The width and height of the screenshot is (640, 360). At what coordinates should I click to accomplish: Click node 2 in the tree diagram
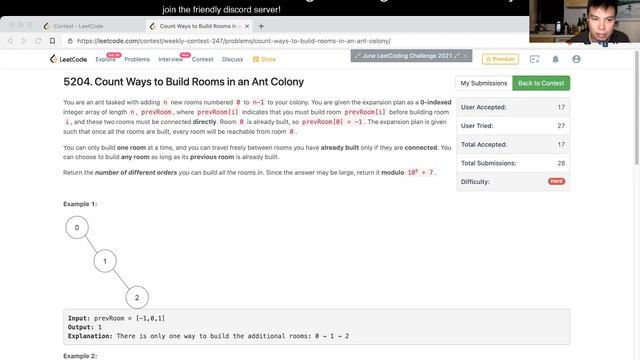[x=137, y=298]
